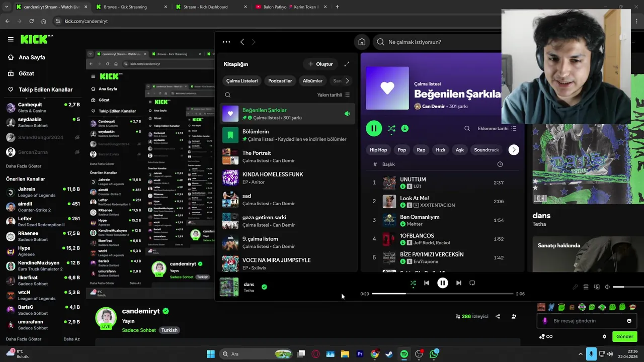
Task: Click Bir mesaj gönderin chat field
Action: pos(587,321)
